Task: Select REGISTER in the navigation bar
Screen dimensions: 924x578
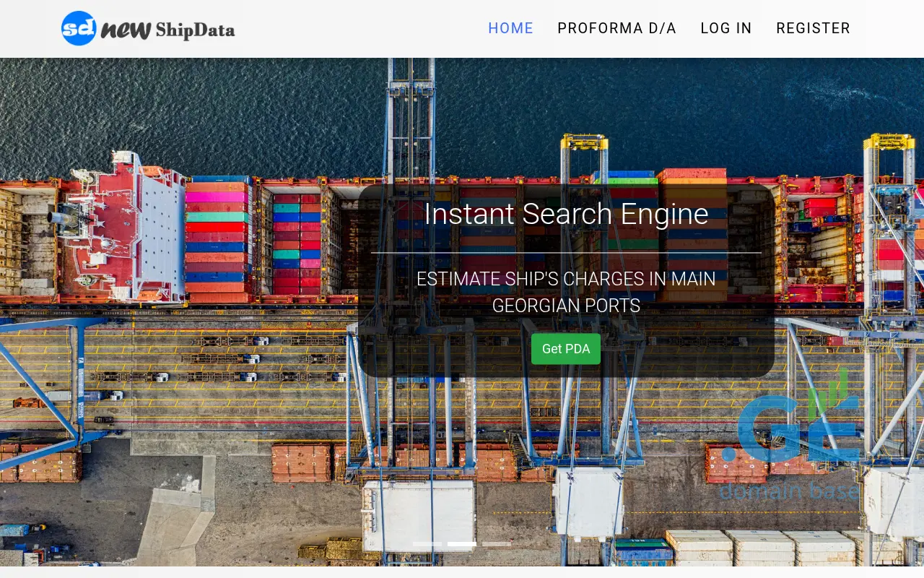Action: tap(813, 28)
